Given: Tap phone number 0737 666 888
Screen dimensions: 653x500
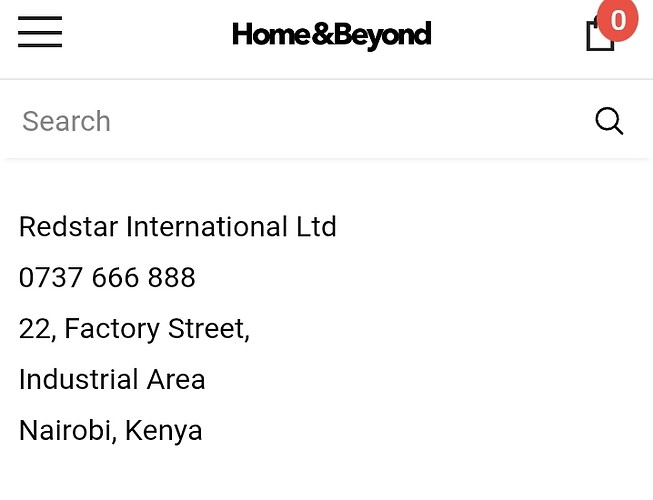Looking at the screenshot, I should click(107, 278).
